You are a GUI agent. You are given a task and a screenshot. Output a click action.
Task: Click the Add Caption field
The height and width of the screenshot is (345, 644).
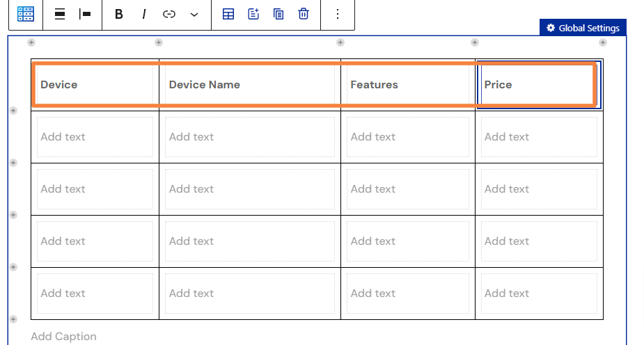[63, 337]
